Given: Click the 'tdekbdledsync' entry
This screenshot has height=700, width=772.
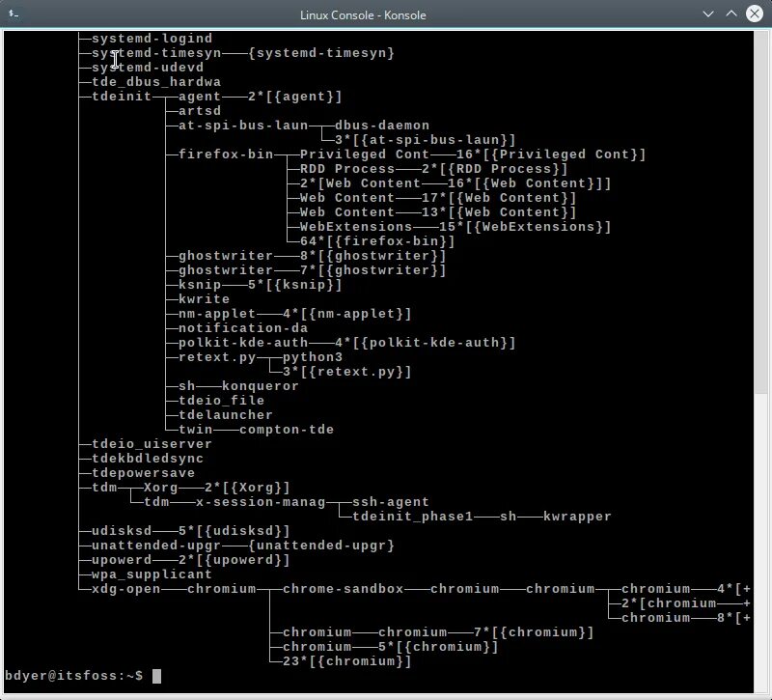Looking at the screenshot, I should tap(148, 459).
